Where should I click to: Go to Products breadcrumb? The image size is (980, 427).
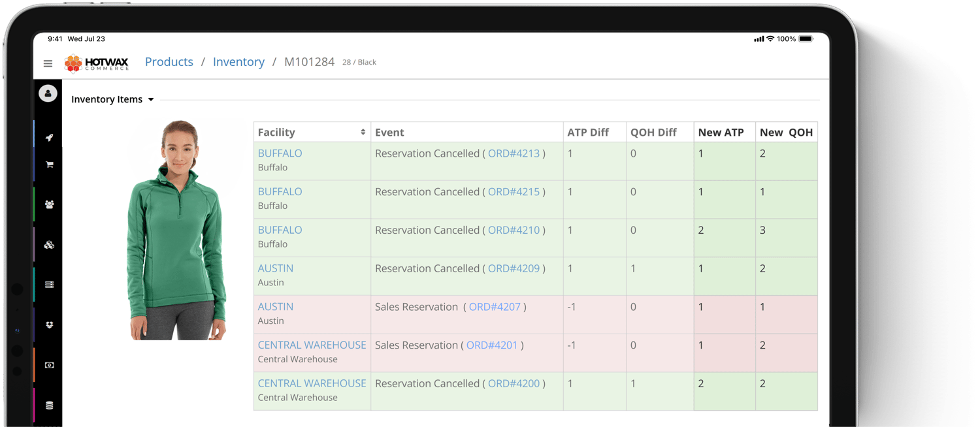169,62
